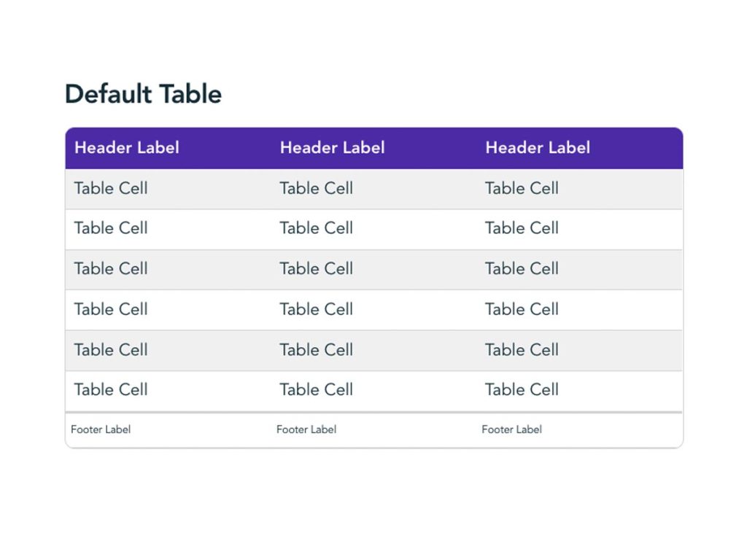Screen dimensions: 747x560
Task: Select third row Table Cell in left column
Action: (111, 268)
